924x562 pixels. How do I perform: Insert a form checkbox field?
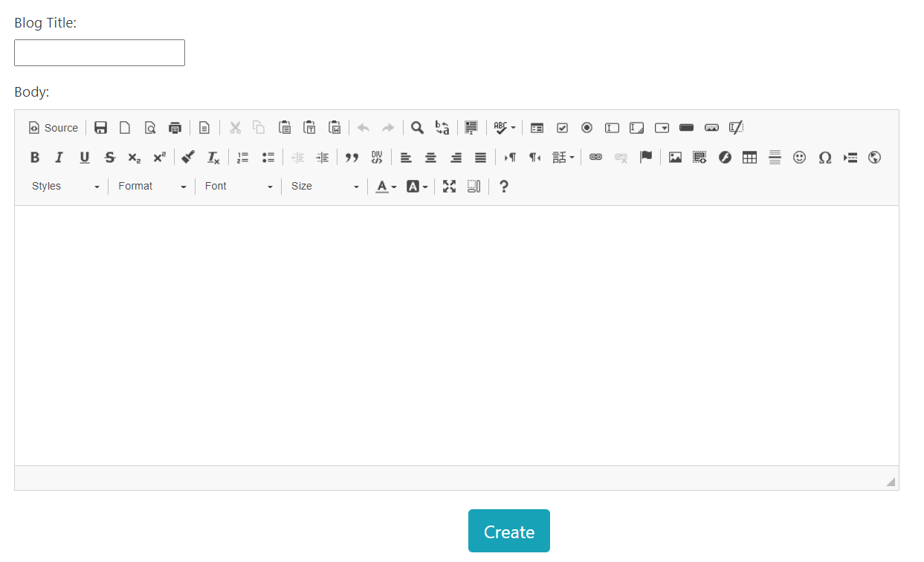click(562, 127)
